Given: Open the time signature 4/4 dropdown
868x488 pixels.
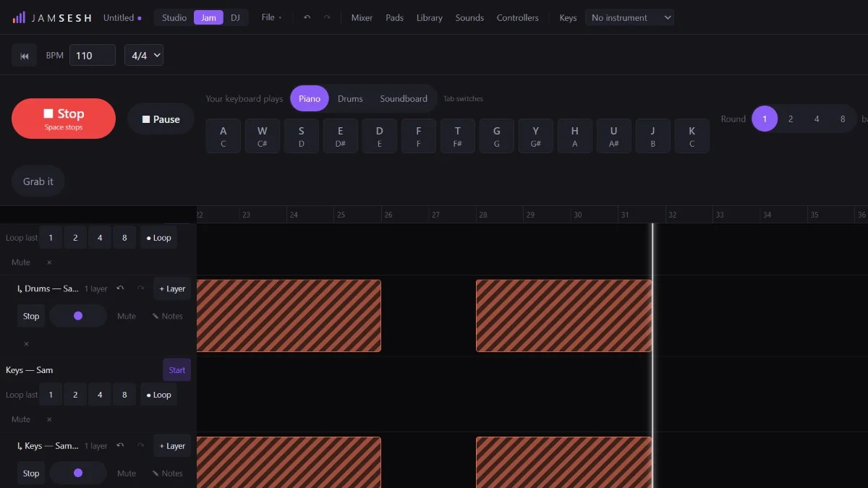Looking at the screenshot, I should [144, 56].
